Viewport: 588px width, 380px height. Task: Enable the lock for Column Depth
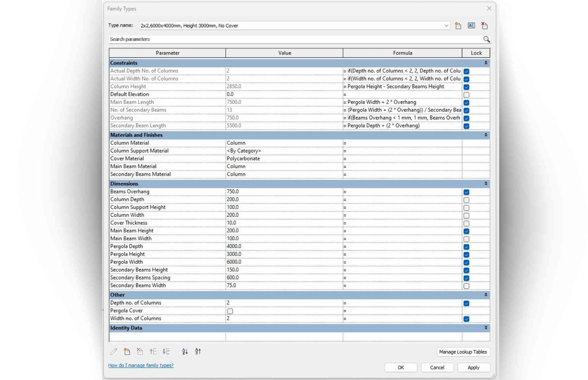pyautogui.click(x=466, y=200)
